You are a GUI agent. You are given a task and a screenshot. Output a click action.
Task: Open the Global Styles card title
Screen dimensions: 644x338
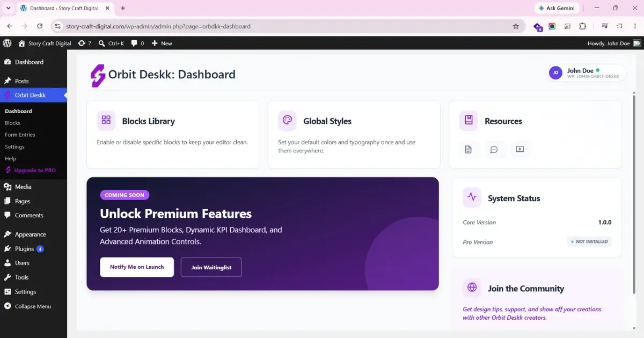pyautogui.click(x=327, y=121)
